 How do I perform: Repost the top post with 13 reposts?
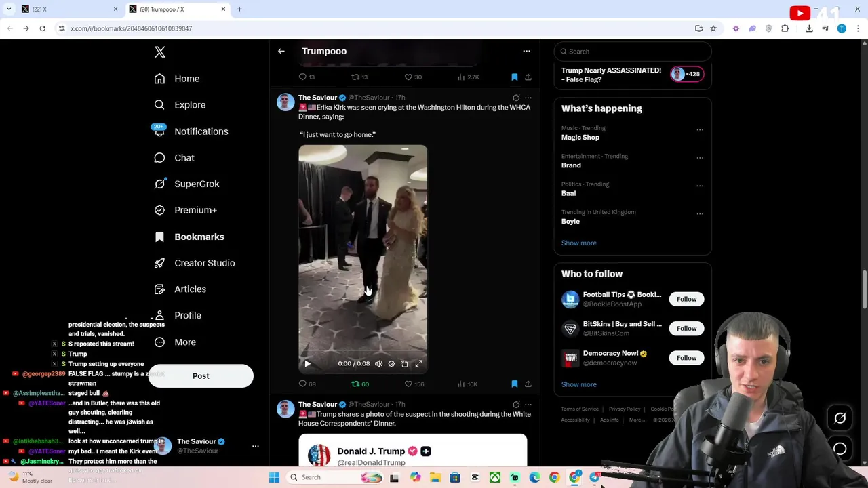tap(359, 77)
